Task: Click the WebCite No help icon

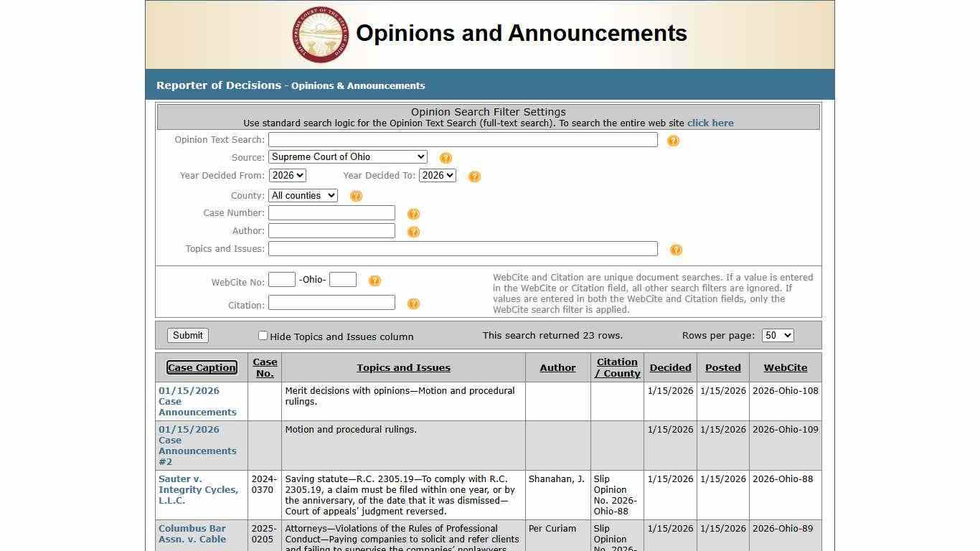Action: coord(375,281)
